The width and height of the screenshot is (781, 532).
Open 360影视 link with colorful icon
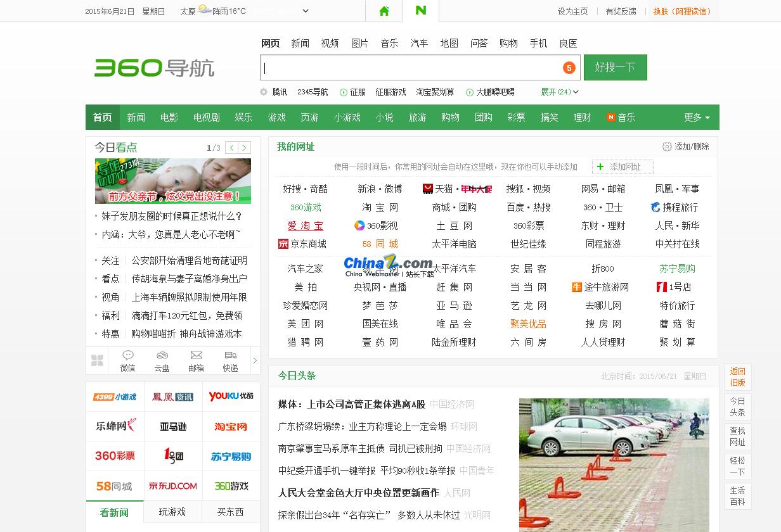click(376, 225)
